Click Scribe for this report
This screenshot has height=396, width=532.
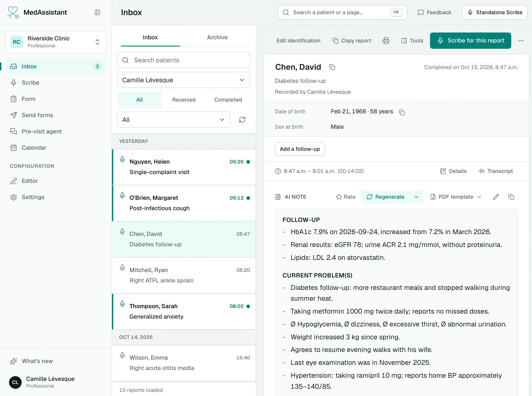coord(470,41)
